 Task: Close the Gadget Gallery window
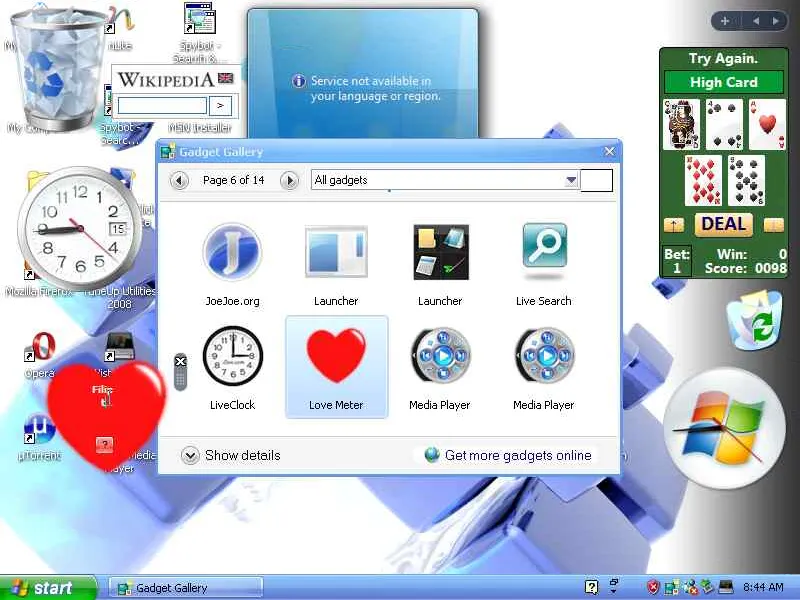(x=609, y=152)
